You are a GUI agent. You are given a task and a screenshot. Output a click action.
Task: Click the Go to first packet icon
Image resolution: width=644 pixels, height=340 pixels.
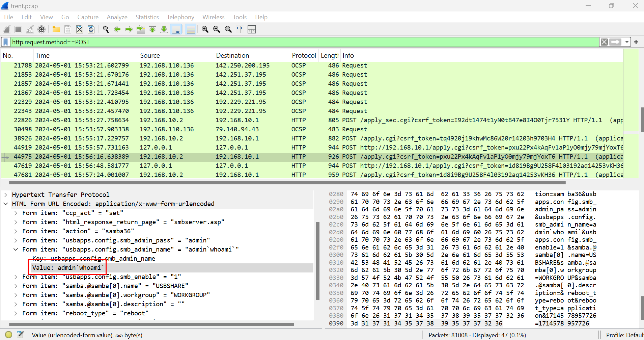[152, 30]
